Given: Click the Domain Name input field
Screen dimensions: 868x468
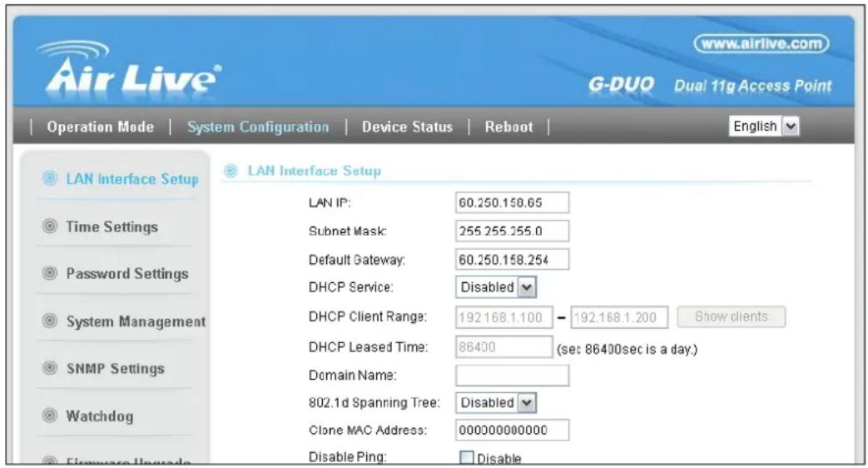Looking at the screenshot, I should click(512, 376).
